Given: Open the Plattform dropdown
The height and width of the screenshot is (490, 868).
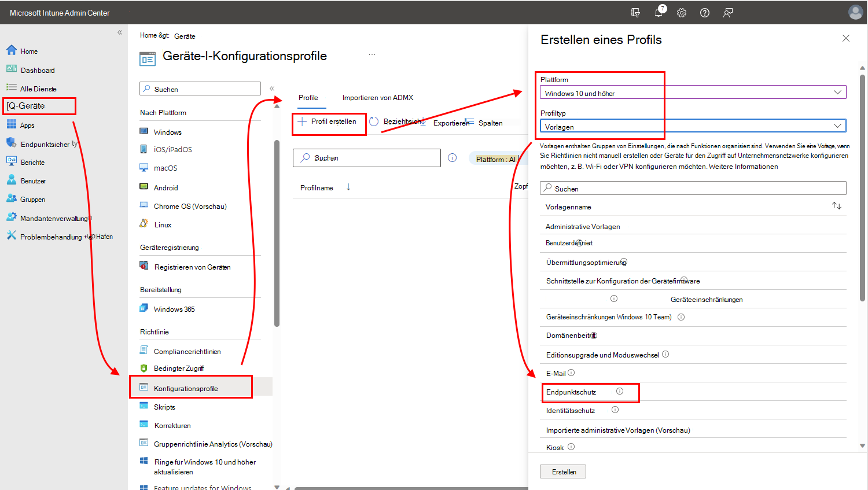Looking at the screenshot, I should coord(693,93).
